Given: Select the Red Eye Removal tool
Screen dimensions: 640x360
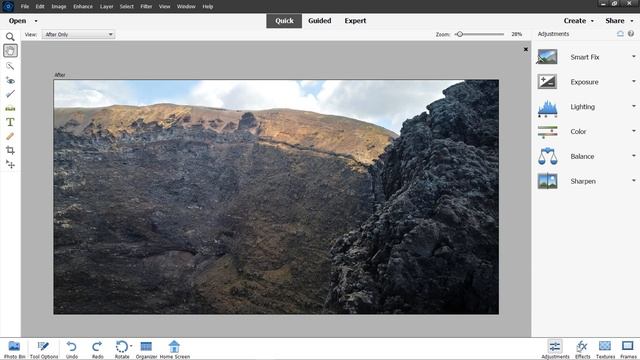Looking at the screenshot, I should click(10, 80).
